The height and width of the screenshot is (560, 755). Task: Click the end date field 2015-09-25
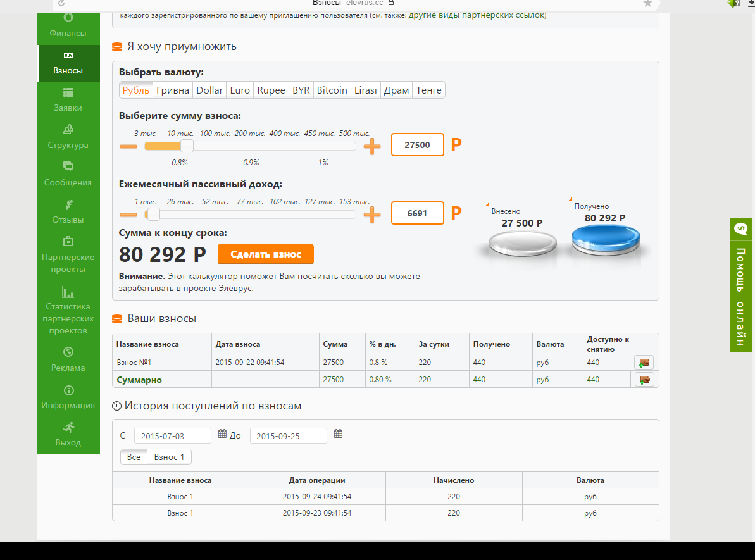[289, 436]
